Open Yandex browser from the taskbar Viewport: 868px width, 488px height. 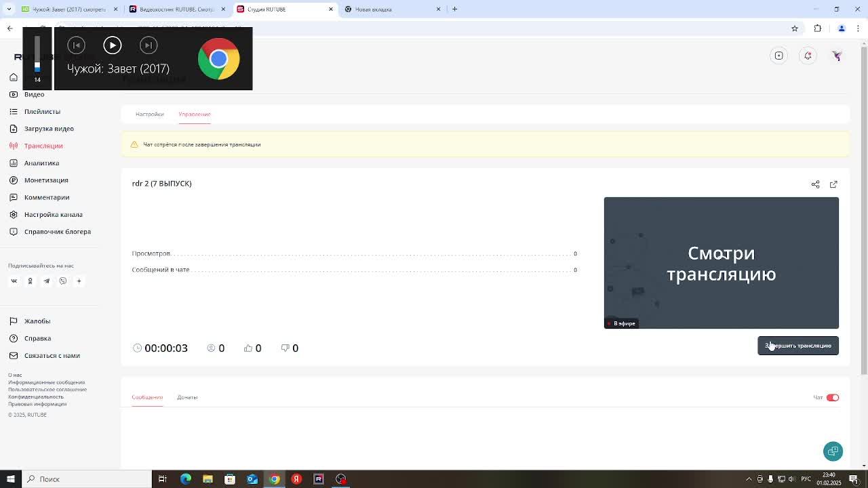pos(296,479)
